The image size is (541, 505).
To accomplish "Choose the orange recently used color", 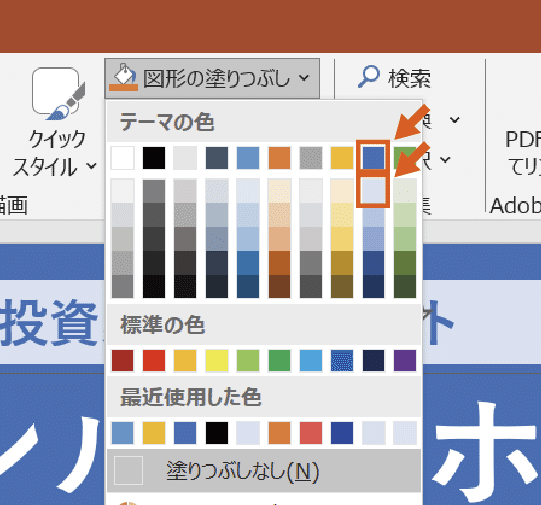I will [x=279, y=433].
